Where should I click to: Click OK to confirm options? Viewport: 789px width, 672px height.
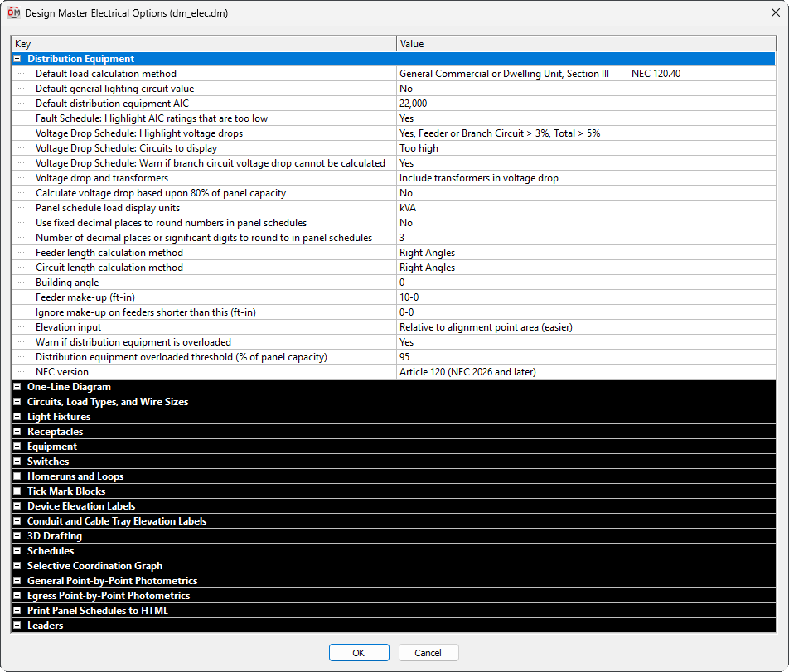click(359, 653)
